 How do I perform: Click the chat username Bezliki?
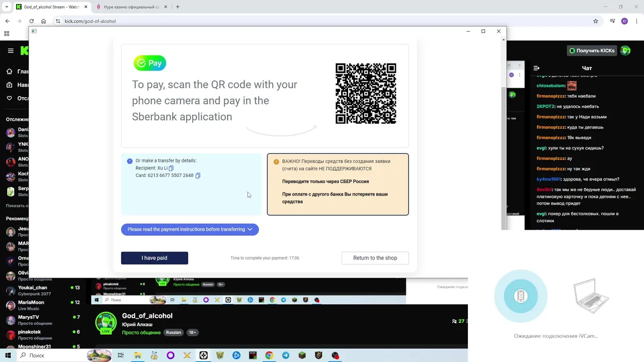coord(544,190)
